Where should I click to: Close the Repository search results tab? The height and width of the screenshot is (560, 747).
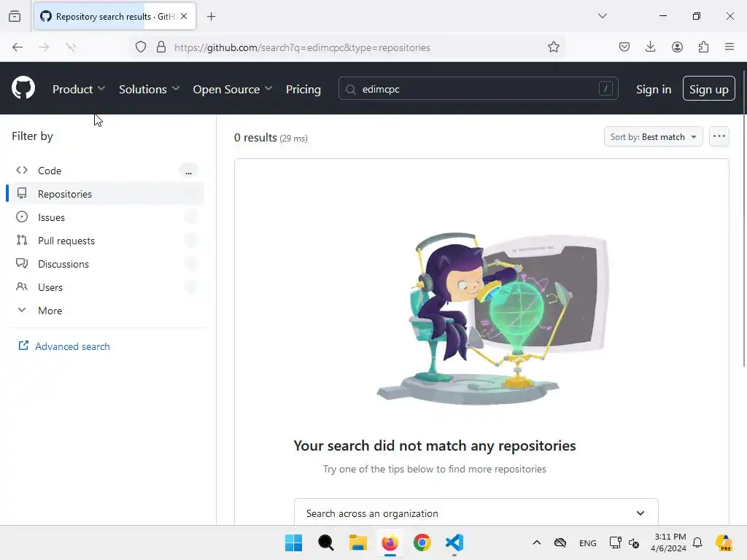coord(184,16)
